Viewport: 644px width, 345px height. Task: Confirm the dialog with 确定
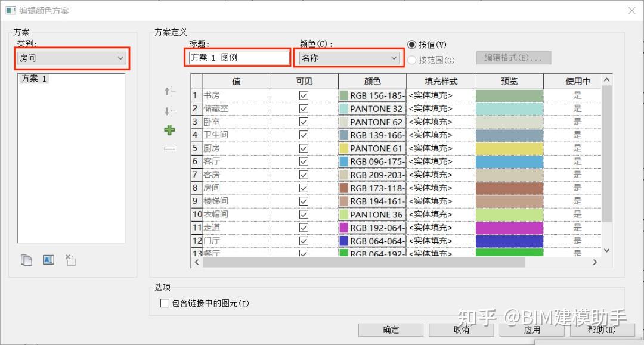tap(391, 330)
